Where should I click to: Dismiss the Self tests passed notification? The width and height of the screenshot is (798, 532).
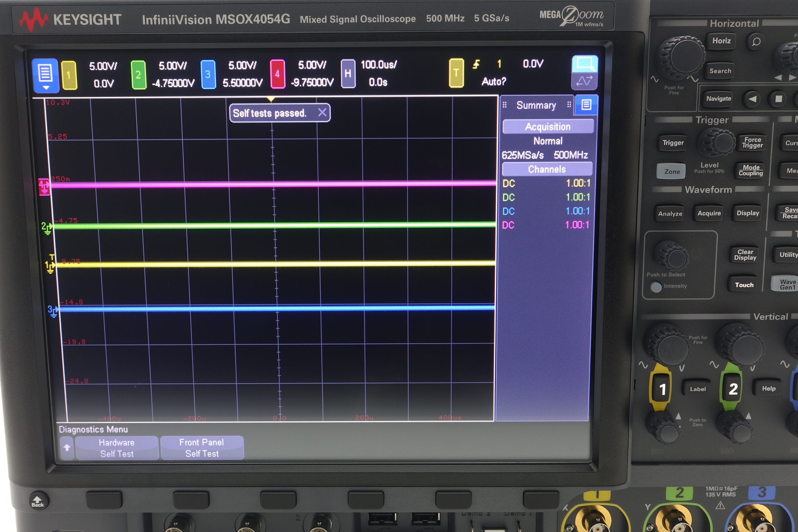click(x=323, y=113)
